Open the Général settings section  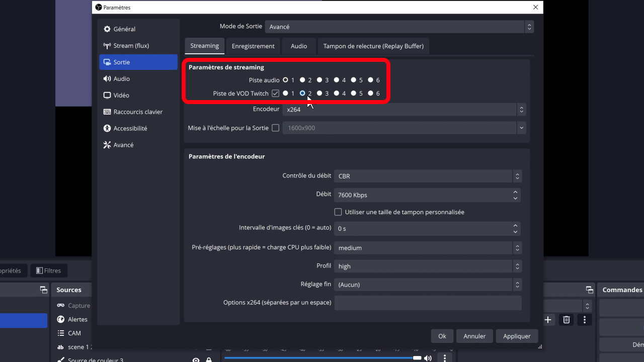pos(124,29)
